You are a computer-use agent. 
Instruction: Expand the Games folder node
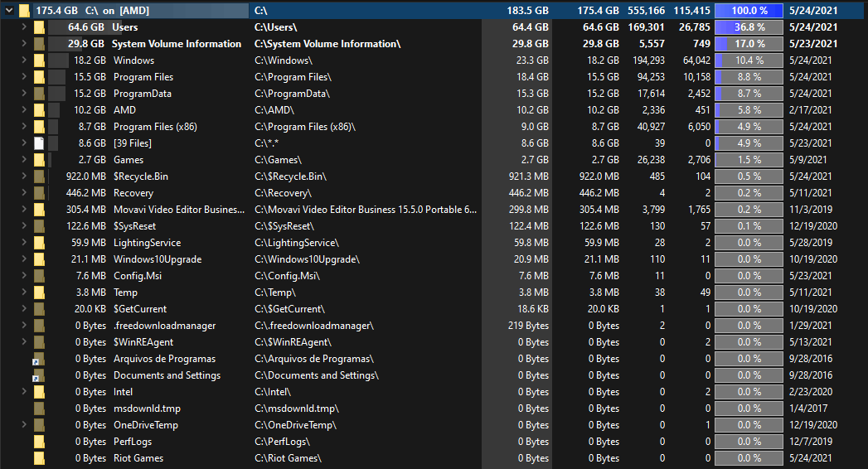pos(24,159)
